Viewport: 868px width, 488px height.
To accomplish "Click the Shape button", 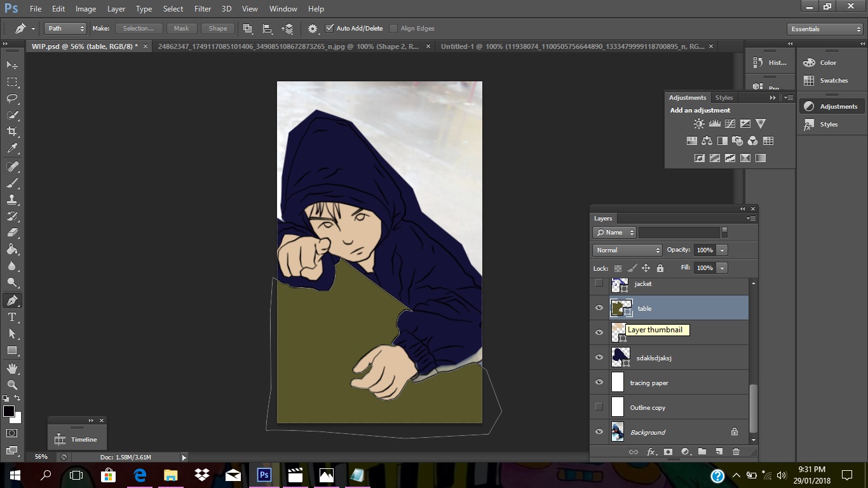I will pos(218,29).
